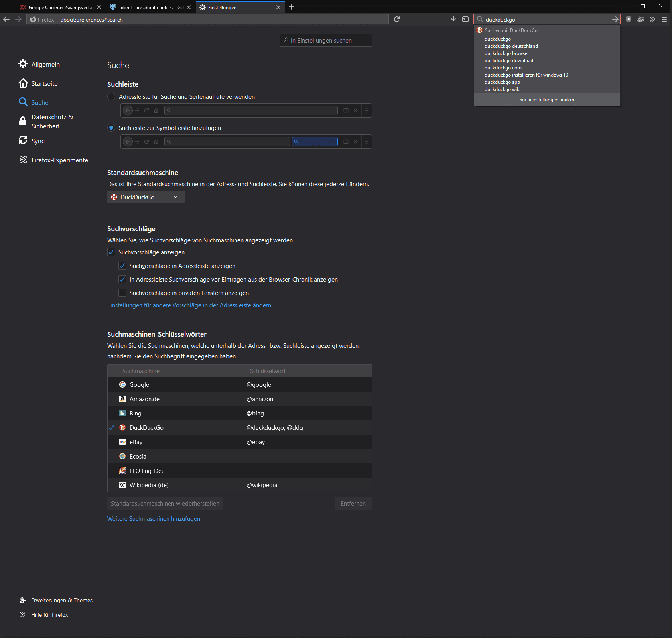Click the Schlüsselwort column header
672x638 pixels.
pyautogui.click(x=309, y=371)
